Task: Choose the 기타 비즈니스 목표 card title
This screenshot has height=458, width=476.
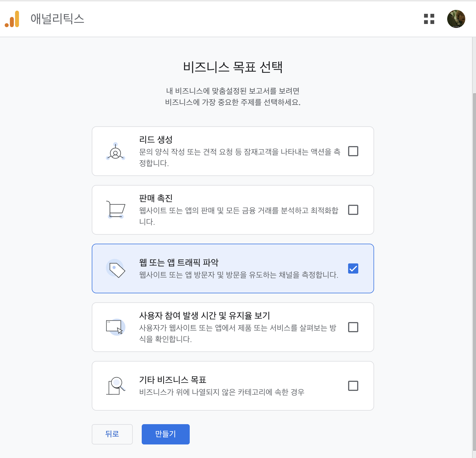Action: tap(173, 380)
